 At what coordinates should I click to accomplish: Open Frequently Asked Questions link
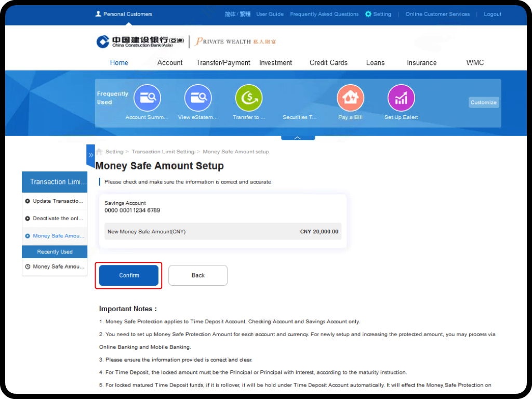(x=324, y=14)
